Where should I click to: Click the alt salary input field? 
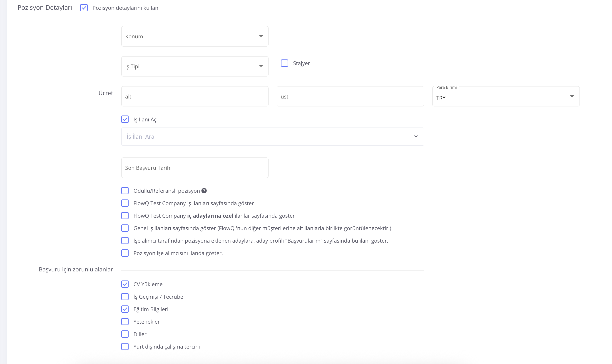pyautogui.click(x=194, y=96)
